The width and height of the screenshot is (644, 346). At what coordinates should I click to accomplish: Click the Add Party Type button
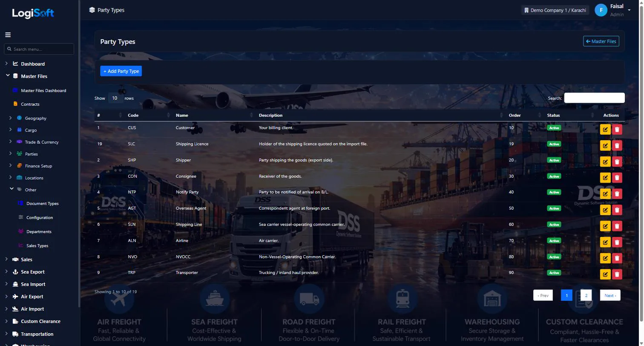(x=121, y=71)
